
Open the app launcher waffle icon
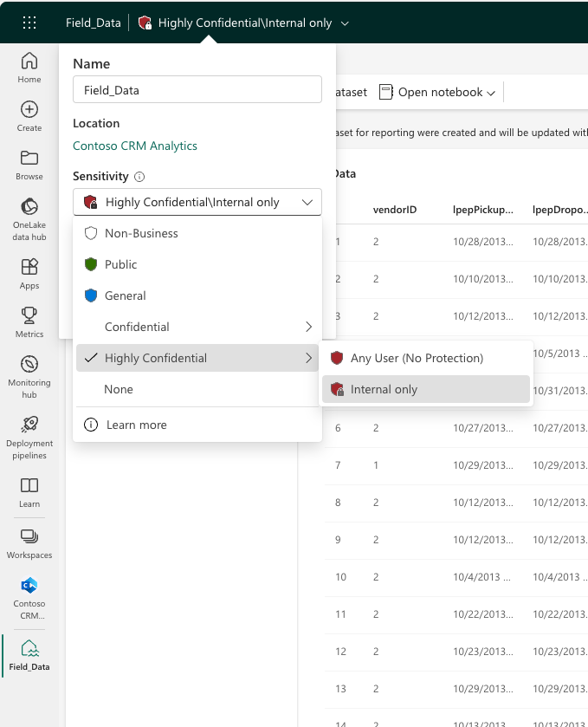(29, 23)
